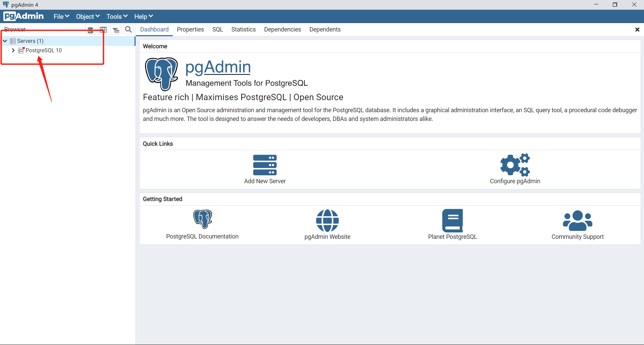This screenshot has height=345, width=644.
Task: Collapse the Servers (1) tree node
Action: coord(5,41)
